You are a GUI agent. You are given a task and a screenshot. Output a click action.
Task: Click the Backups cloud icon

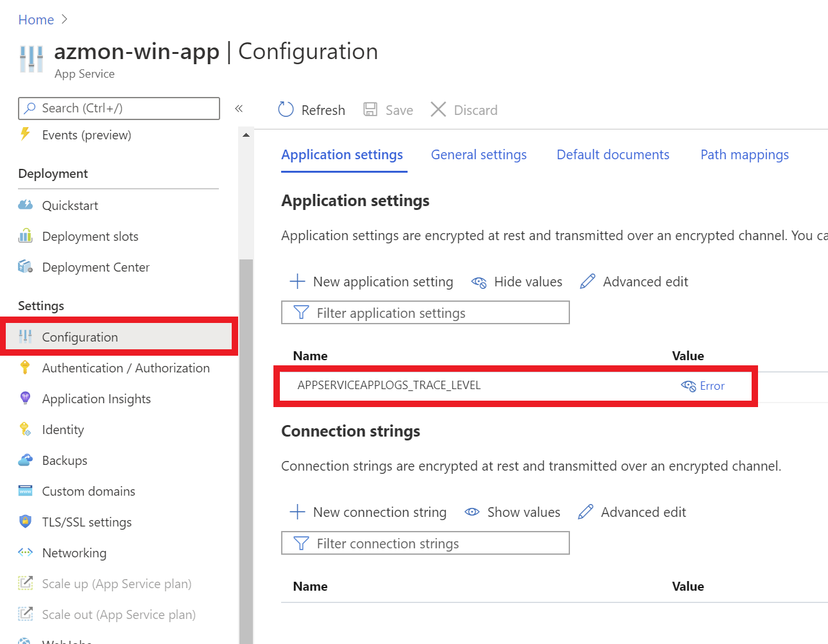coord(25,460)
